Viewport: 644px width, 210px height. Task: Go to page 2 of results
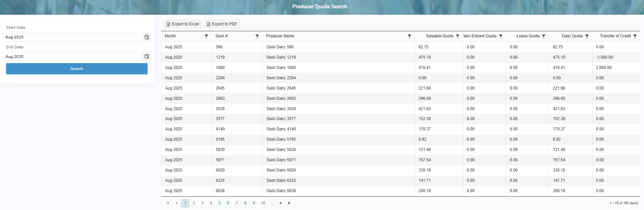[x=194, y=203]
